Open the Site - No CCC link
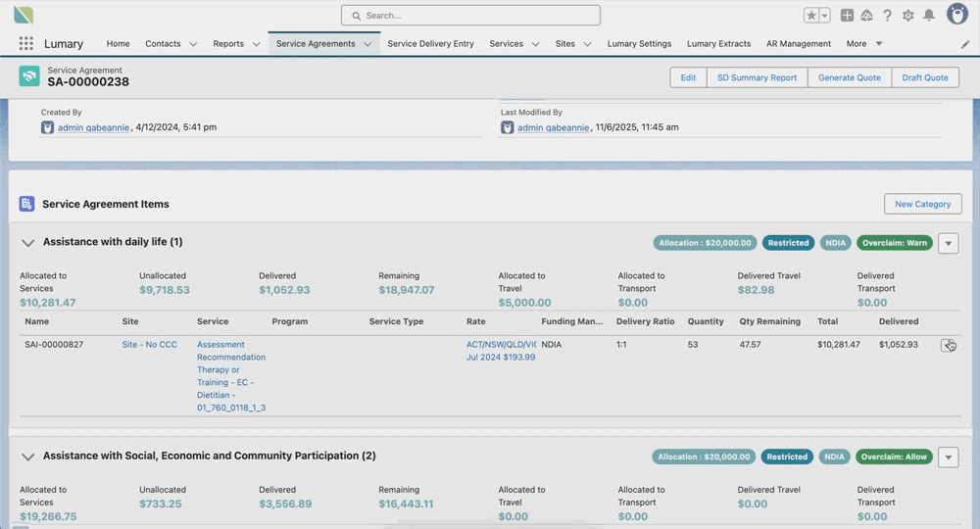The height and width of the screenshot is (529, 980). 149,344
